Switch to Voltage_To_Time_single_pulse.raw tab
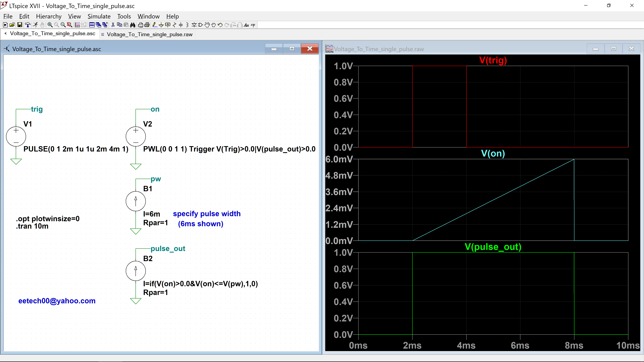Viewport: 644px width, 362px height. click(x=147, y=35)
